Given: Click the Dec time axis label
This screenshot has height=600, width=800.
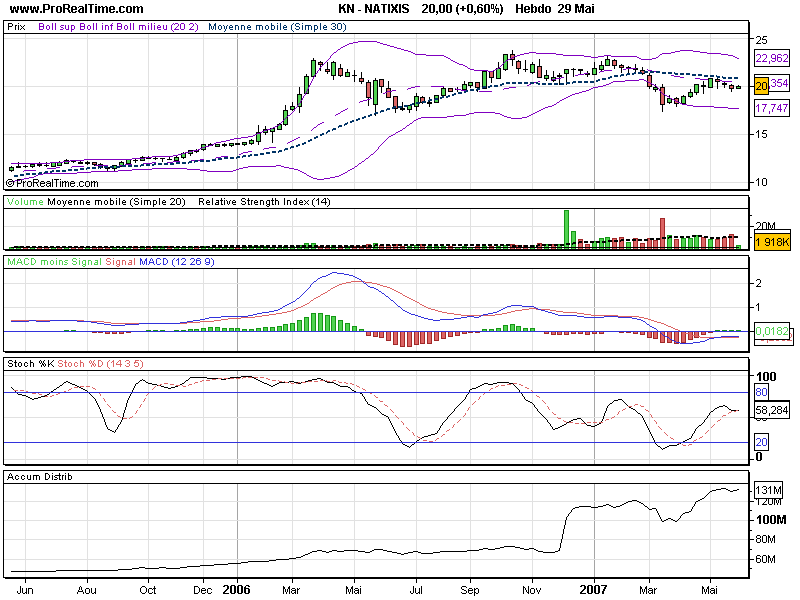Looking at the screenshot, I should point(203,590).
